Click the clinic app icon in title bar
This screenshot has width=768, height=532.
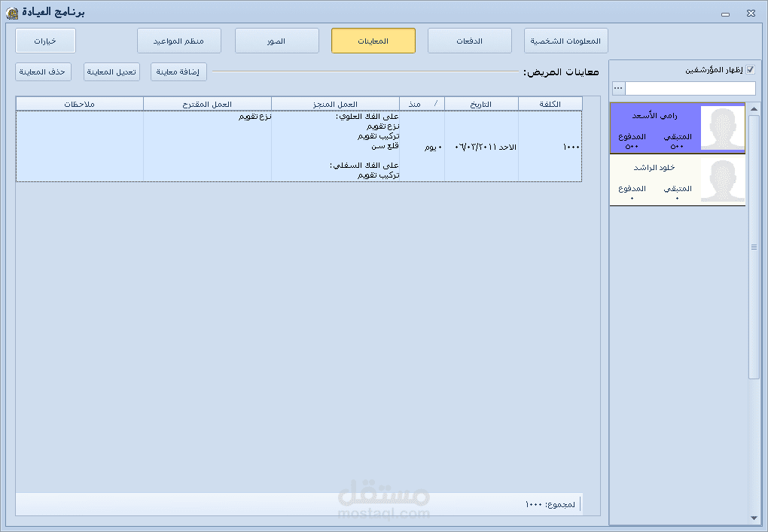click(12, 13)
